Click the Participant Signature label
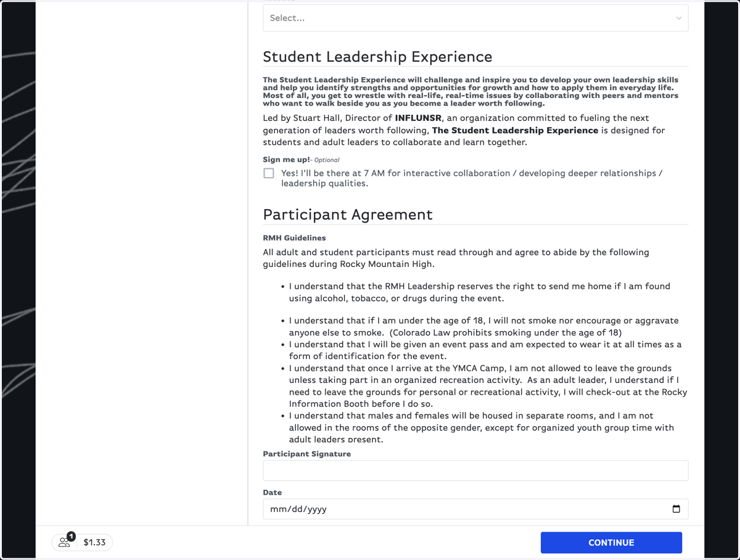 click(x=307, y=454)
